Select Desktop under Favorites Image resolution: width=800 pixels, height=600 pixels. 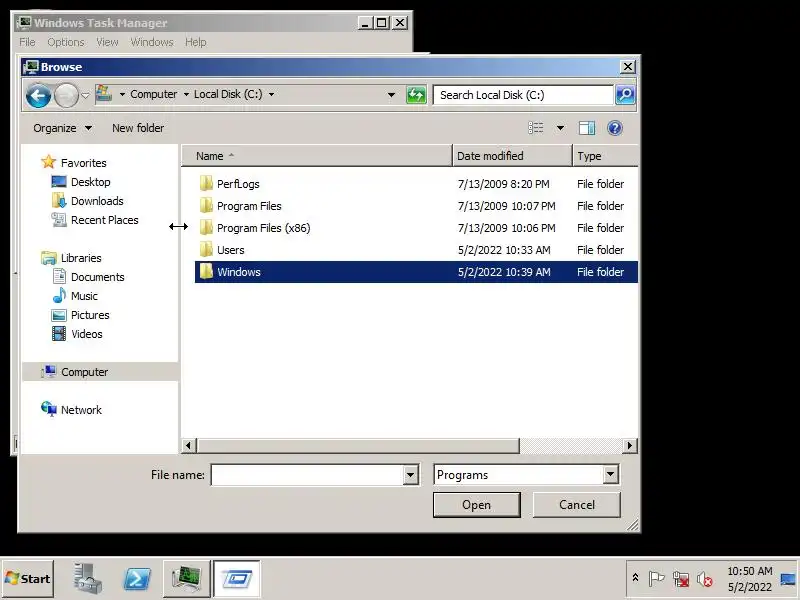90,182
